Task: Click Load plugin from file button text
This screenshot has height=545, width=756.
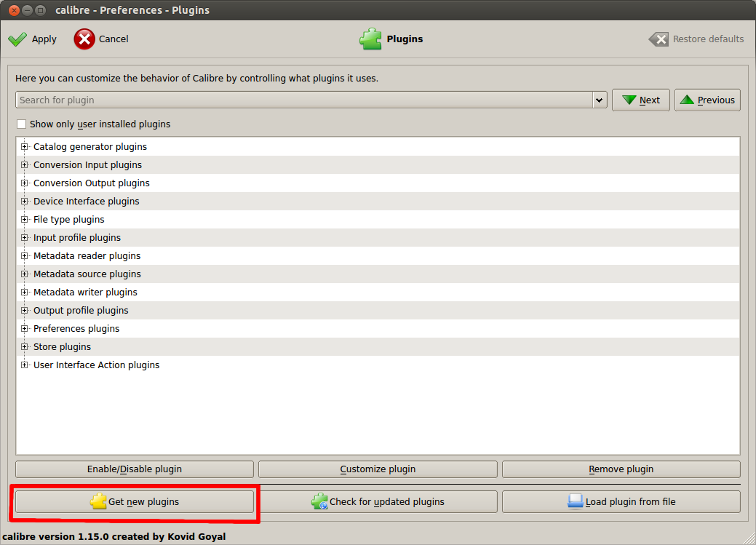Action: (x=631, y=501)
